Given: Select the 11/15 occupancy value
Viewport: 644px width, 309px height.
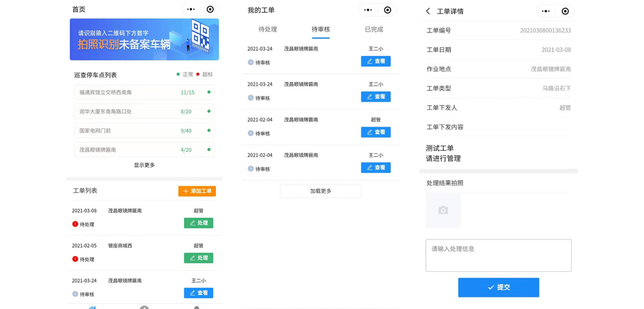Looking at the screenshot, I should 188,93.
